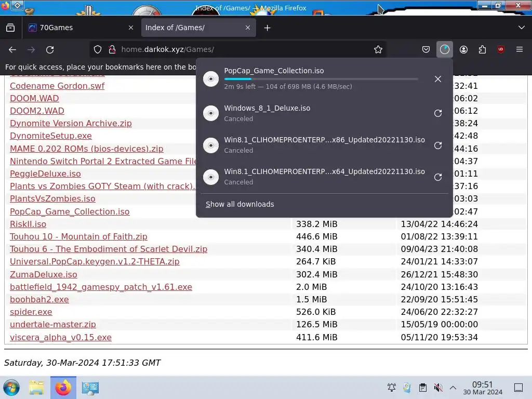Toggle the downloads panel toolbar button
The image size is (532, 399).
click(x=445, y=49)
